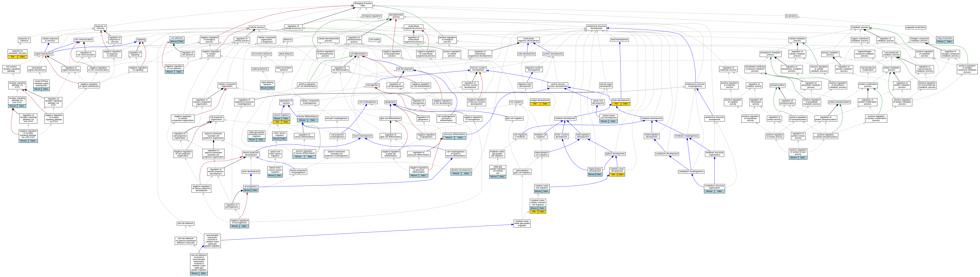Select the 'walking behavior' node
The width and height of the screenshot is (980, 277).
point(260,69)
